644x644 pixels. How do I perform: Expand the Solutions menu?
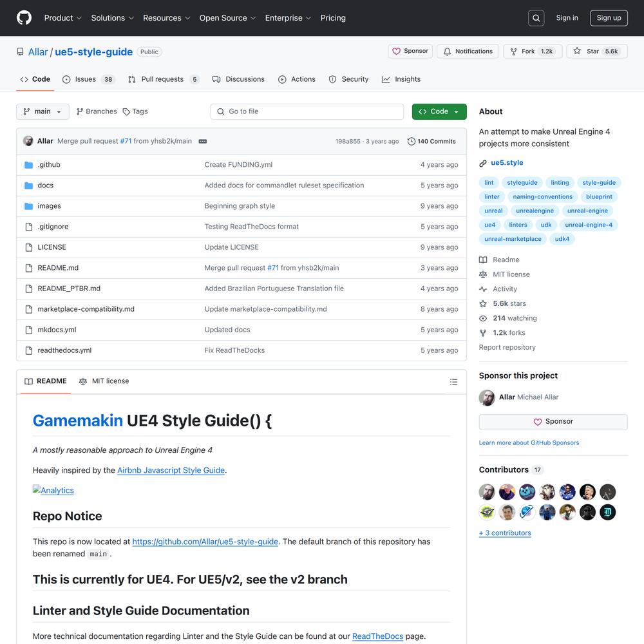pos(112,18)
